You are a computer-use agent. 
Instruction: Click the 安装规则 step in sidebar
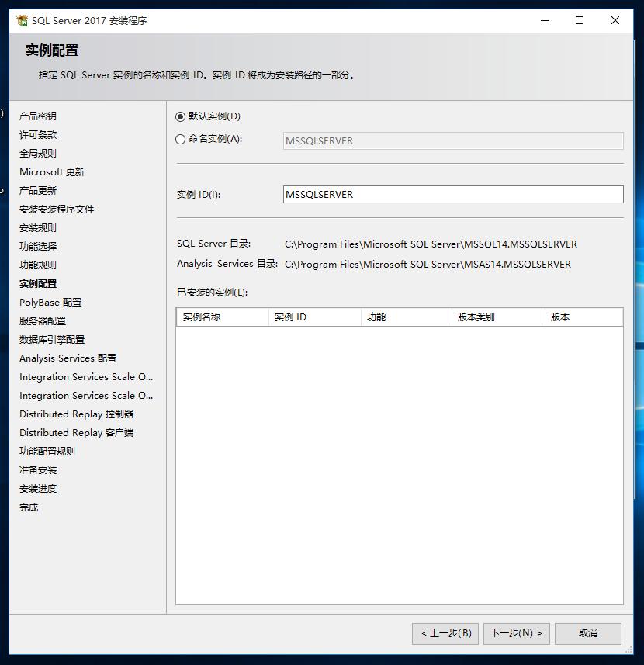point(38,228)
